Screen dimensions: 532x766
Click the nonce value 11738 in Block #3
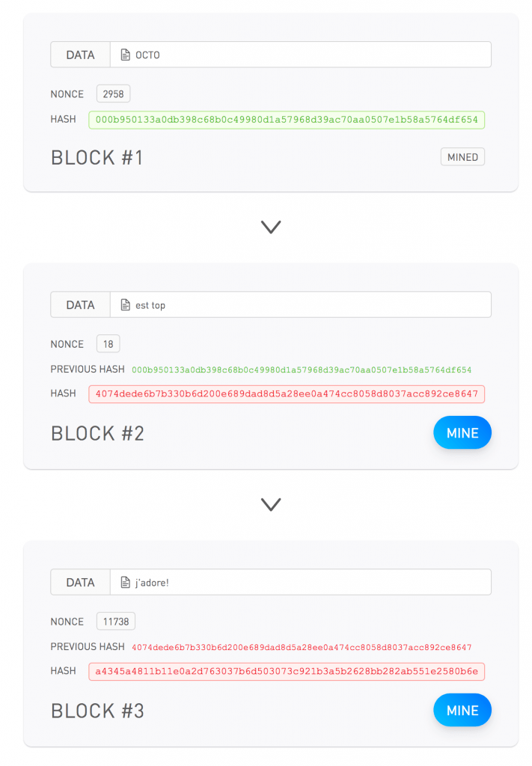click(116, 622)
